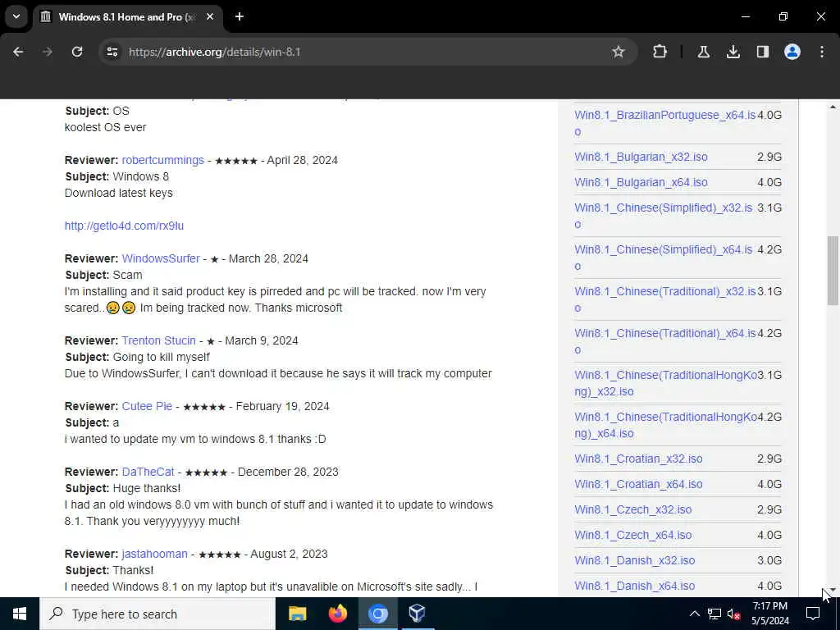
Task: Download Win8.1_BrazilianPortuguese_x64.iso
Action: [x=664, y=123]
